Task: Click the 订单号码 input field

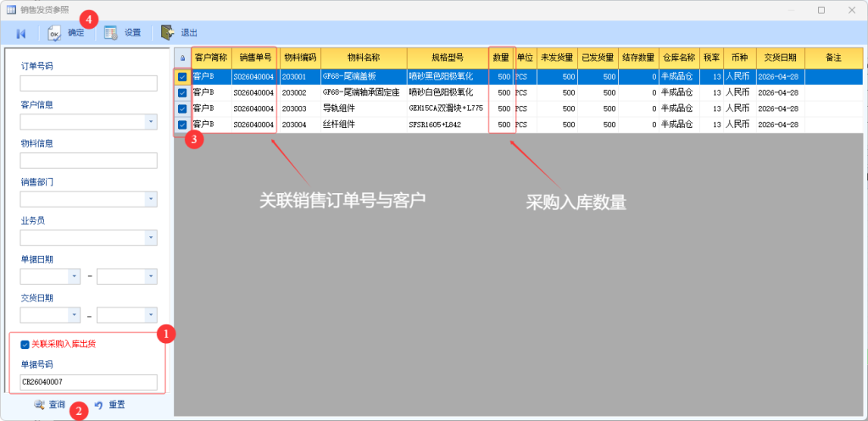Action: pyautogui.click(x=89, y=83)
